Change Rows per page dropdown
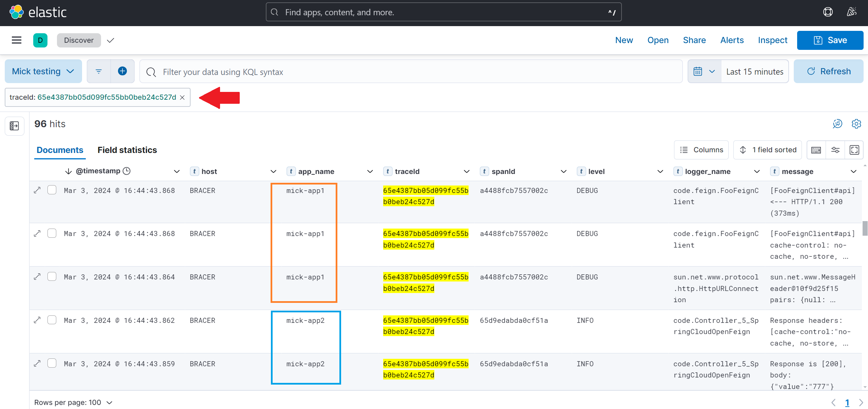Viewport: 868px width, 409px height. (x=73, y=403)
